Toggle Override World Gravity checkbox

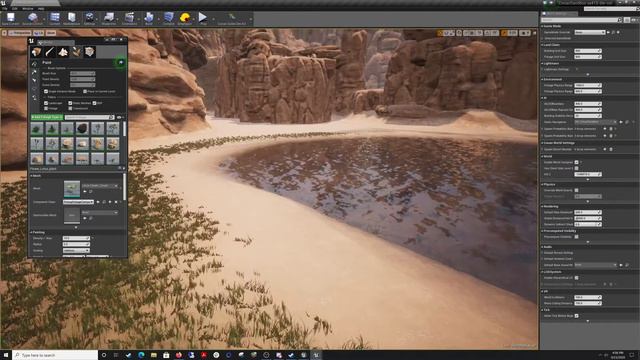(576, 190)
